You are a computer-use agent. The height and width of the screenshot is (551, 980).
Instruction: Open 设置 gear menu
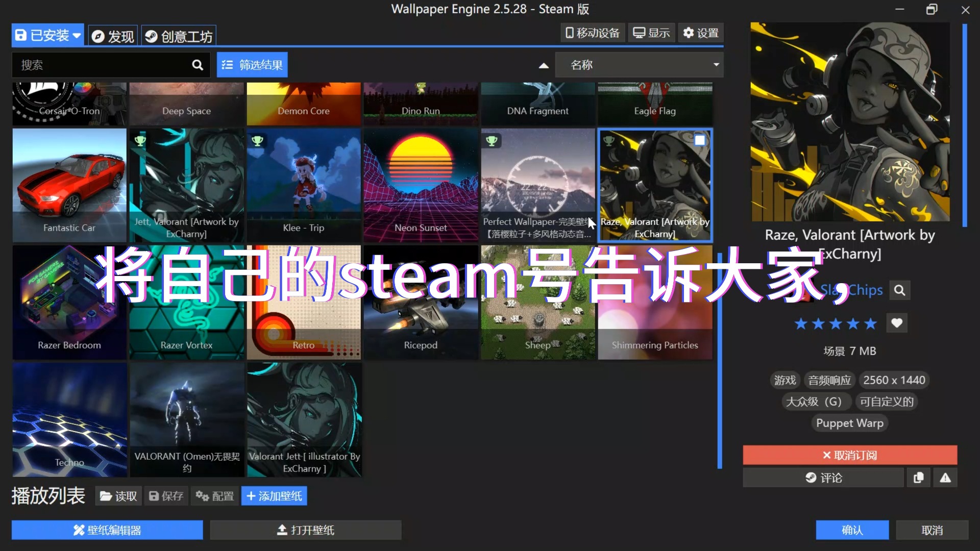pyautogui.click(x=701, y=33)
